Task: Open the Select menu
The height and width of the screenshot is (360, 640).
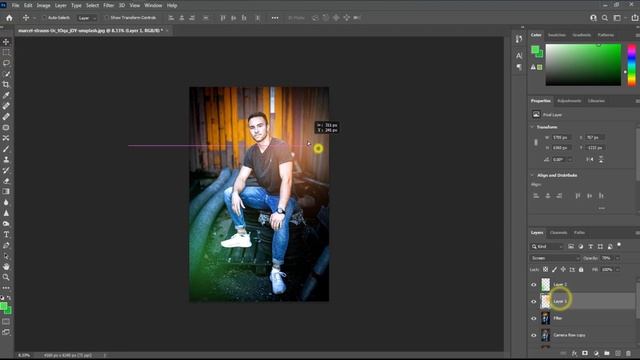Action: (92, 5)
